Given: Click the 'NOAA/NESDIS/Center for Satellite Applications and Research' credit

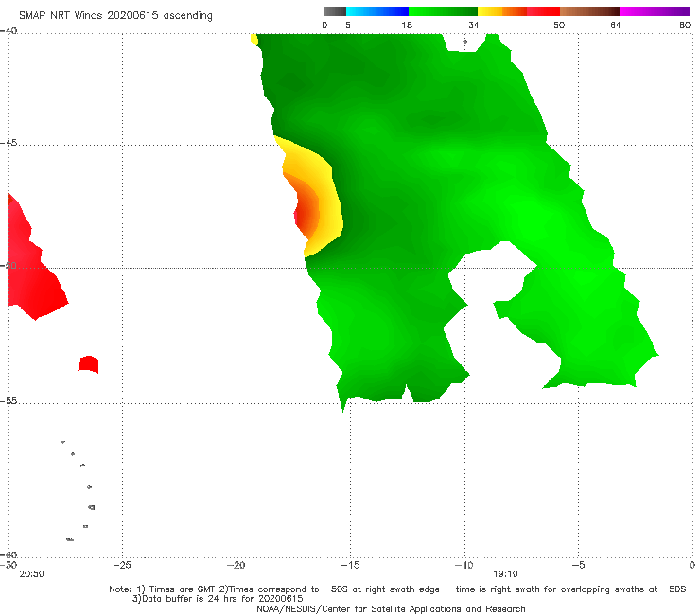Looking at the screenshot, I should (391, 609).
